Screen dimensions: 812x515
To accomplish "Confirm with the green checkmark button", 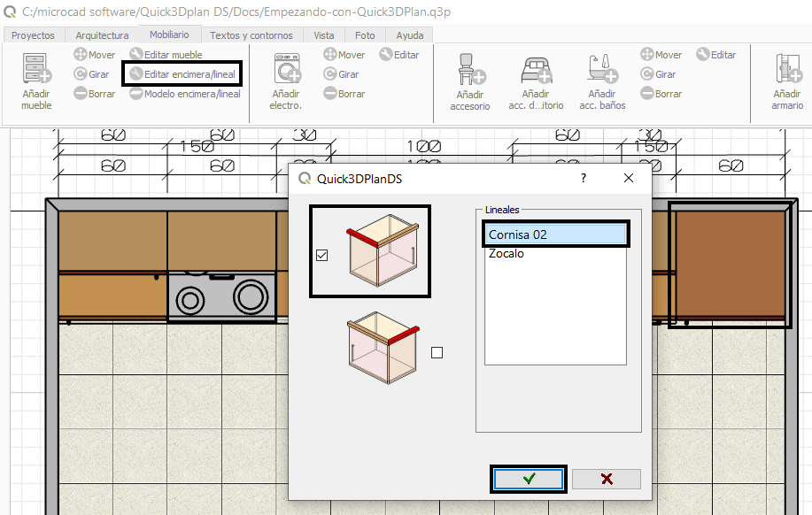I will click(529, 479).
